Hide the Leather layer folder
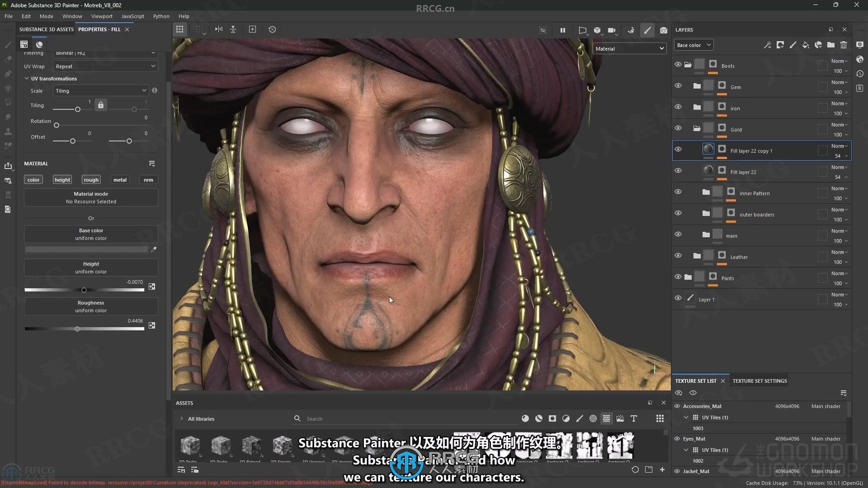The image size is (868, 488). click(678, 256)
